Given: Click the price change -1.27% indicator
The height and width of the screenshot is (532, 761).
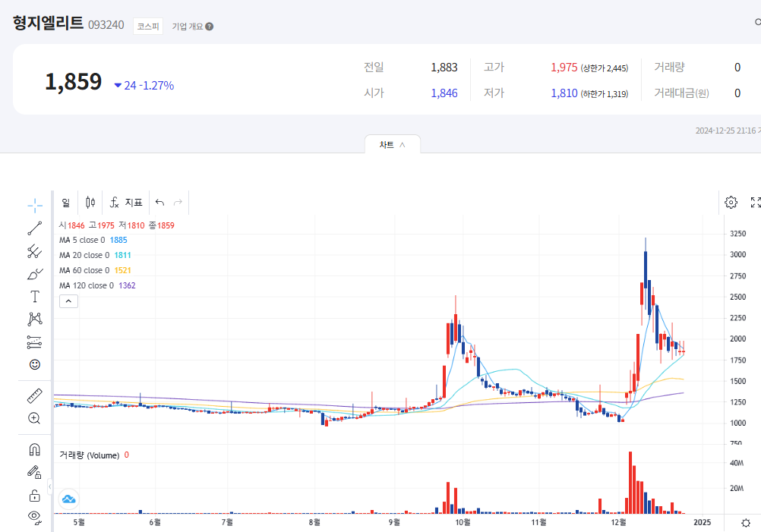Looking at the screenshot, I should click(x=156, y=85).
